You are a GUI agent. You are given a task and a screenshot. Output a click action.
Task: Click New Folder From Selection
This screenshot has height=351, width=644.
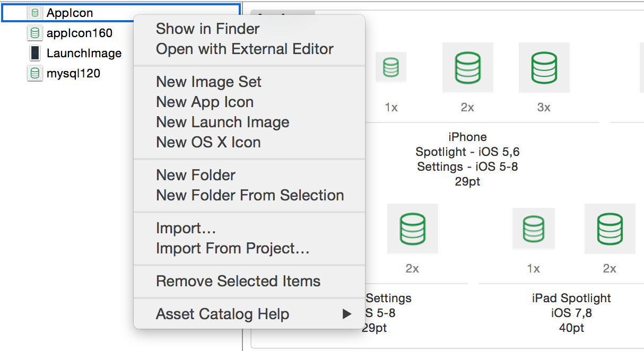[250, 195]
